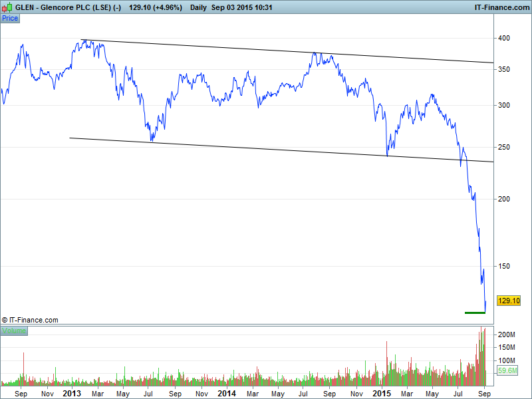This screenshot has height=399, width=532.
Task: Click the 2013 year label on time axis
Action: click(71, 393)
